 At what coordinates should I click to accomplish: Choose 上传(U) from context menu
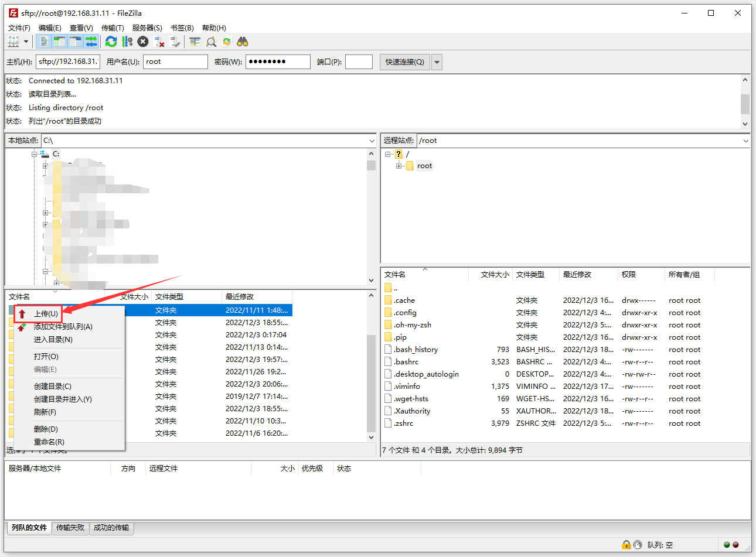(46, 314)
